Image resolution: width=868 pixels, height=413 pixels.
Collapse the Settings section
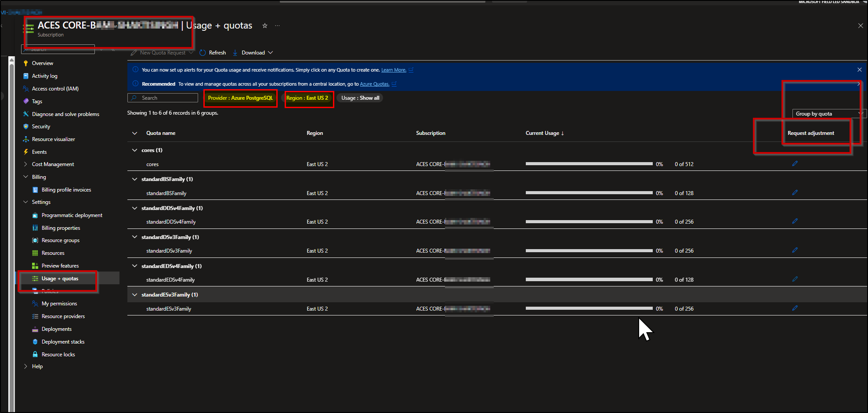click(25, 202)
